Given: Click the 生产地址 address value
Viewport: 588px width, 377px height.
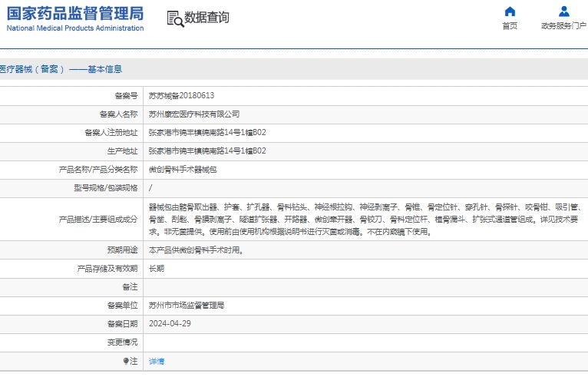Looking at the screenshot, I should 207,150.
